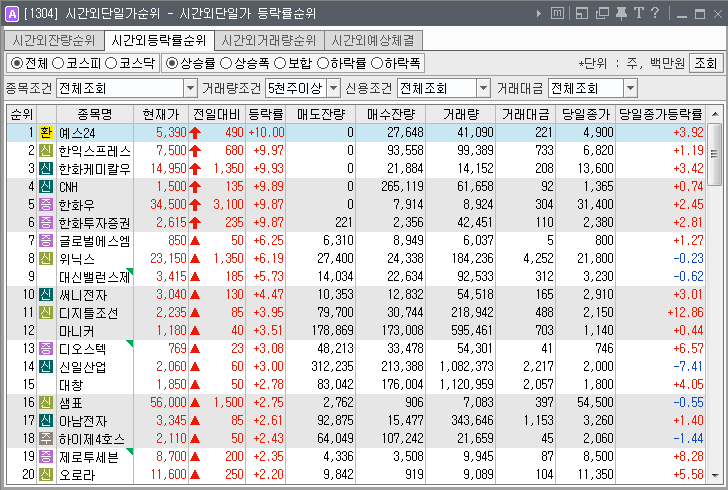Switch to 시간외예상체결 tab
Viewport: 728px width, 490px height.
pos(373,40)
